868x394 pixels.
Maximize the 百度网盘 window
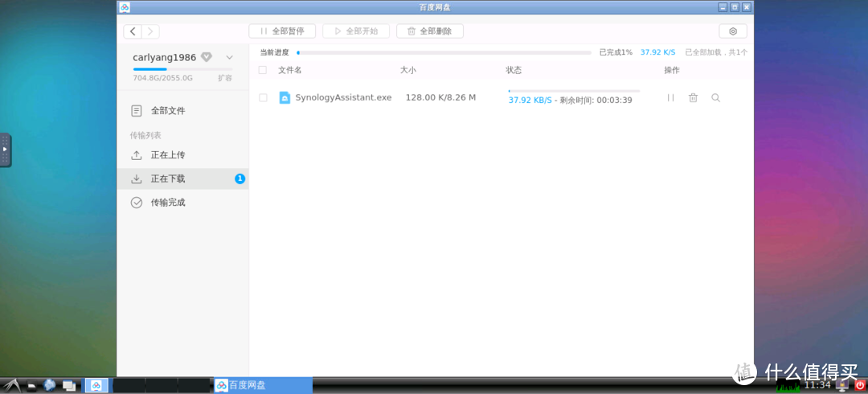click(735, 7)
